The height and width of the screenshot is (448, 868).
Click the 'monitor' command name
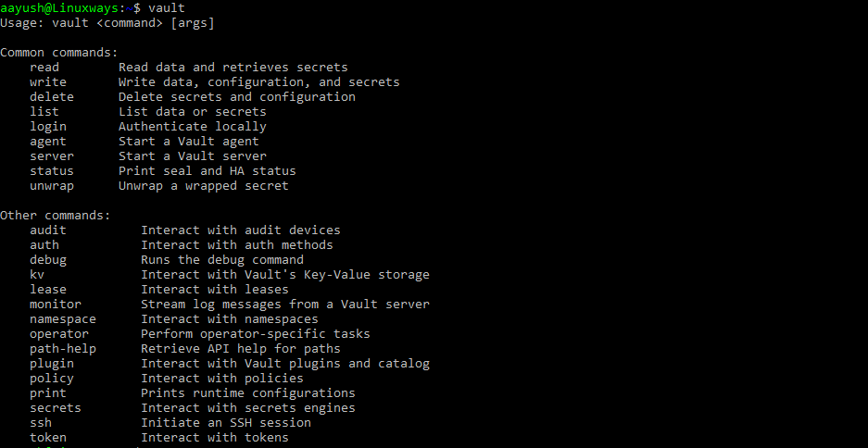tap(56, 305)
